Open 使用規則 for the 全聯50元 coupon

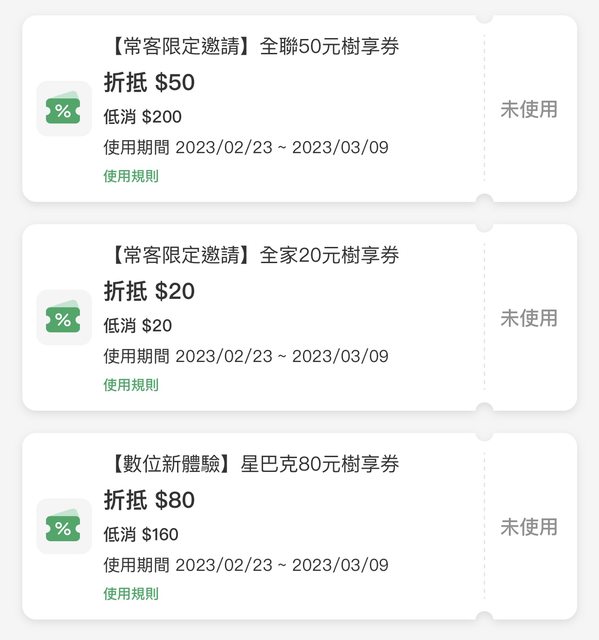pos(131,176)
